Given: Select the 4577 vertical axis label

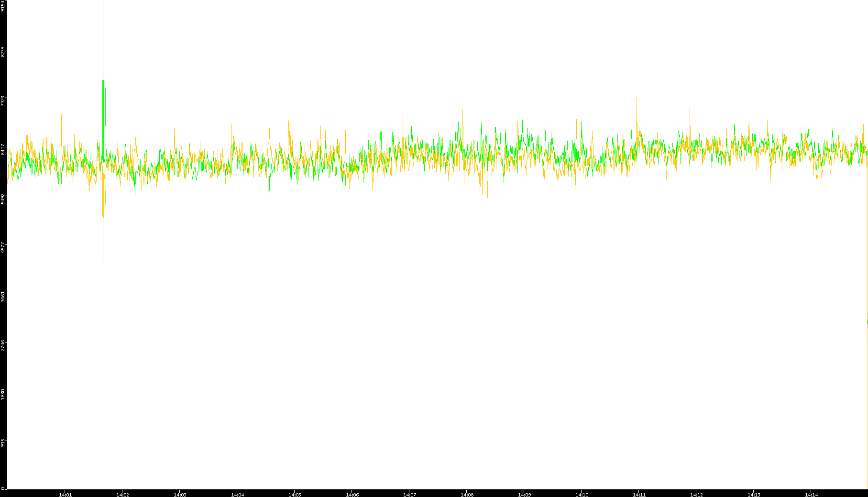Looking at the screenshot, I should point(3,247).
